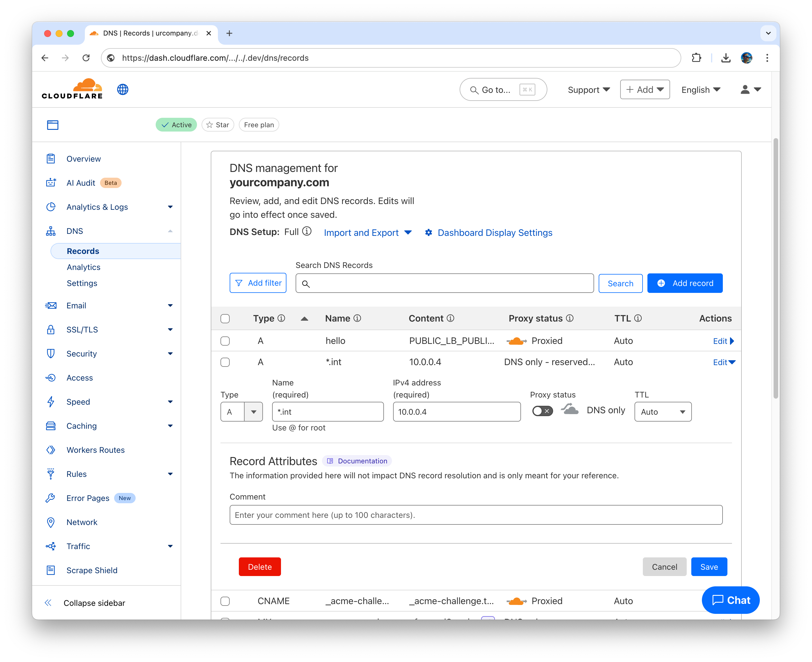Open the Add filter panel
812x662 pixels.
[258, 283]
